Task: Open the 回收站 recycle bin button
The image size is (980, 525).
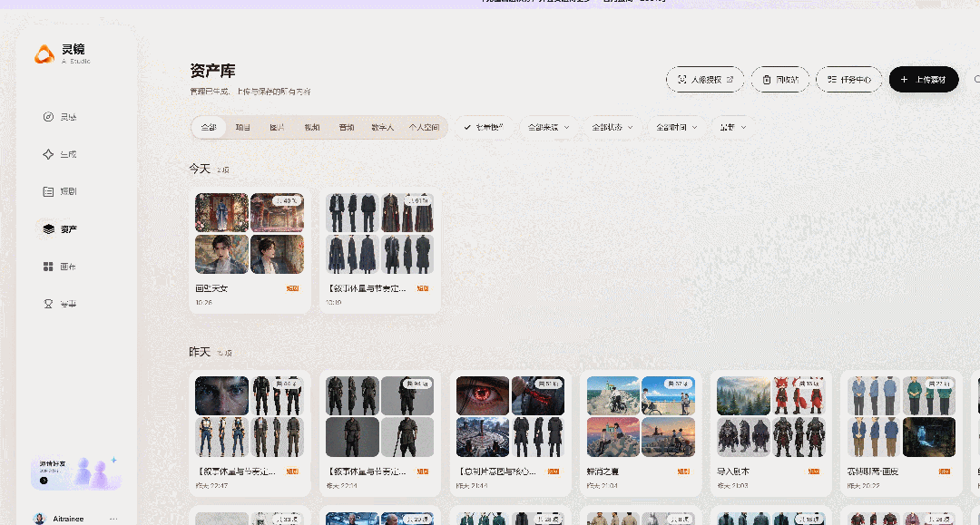Action: 780,79
